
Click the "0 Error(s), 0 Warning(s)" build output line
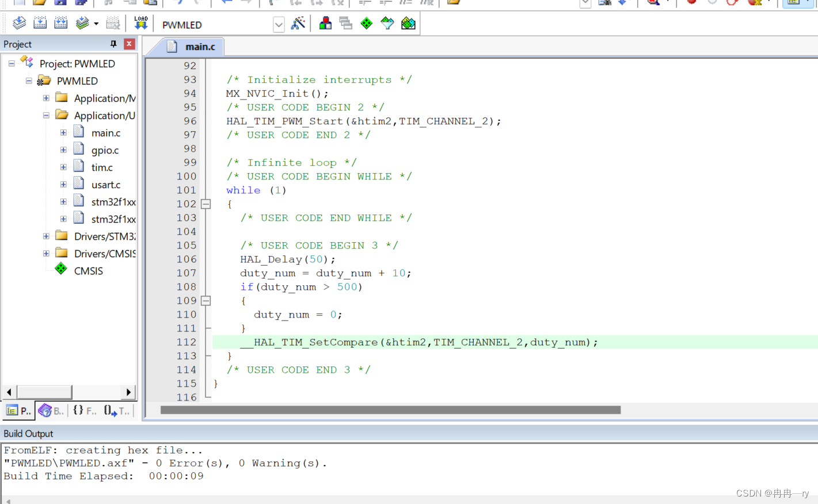coord(166,463)
